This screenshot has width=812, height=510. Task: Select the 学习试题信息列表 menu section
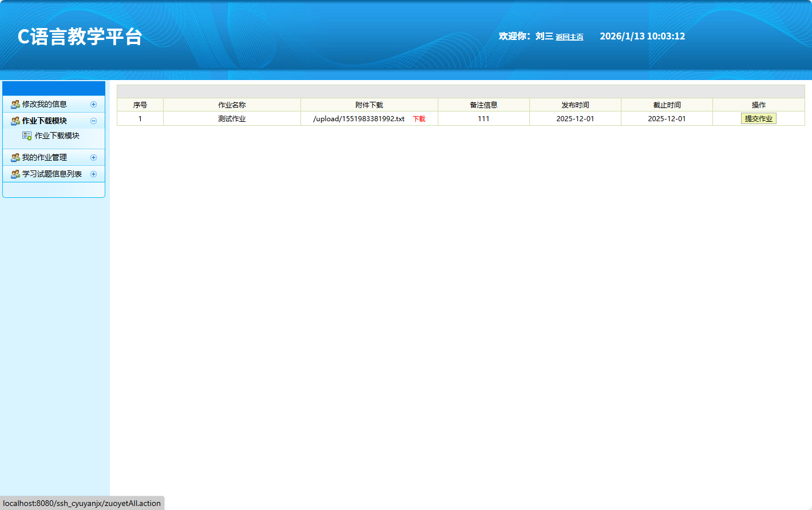click(52, 174)
